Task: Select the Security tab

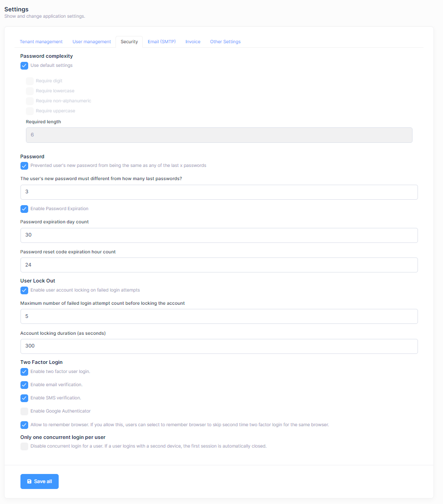Action: pyautogui.click(x=129, y=42)
